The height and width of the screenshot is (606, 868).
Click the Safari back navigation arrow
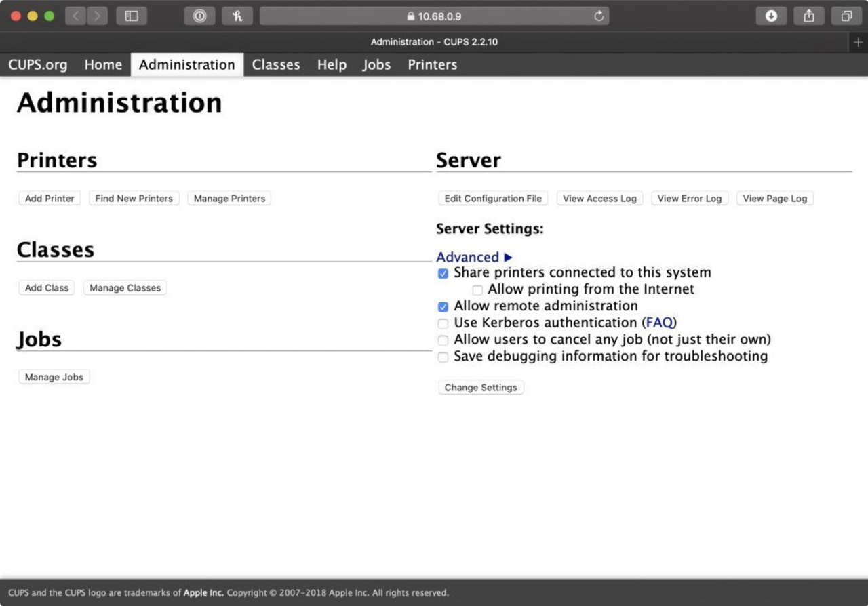[76, 16]
